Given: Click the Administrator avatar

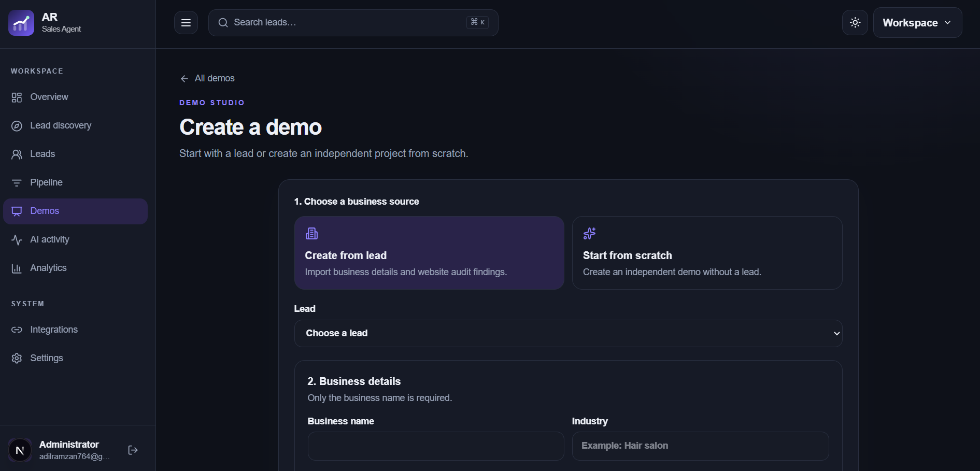Looking at the screenshot, I should point(20,450).
